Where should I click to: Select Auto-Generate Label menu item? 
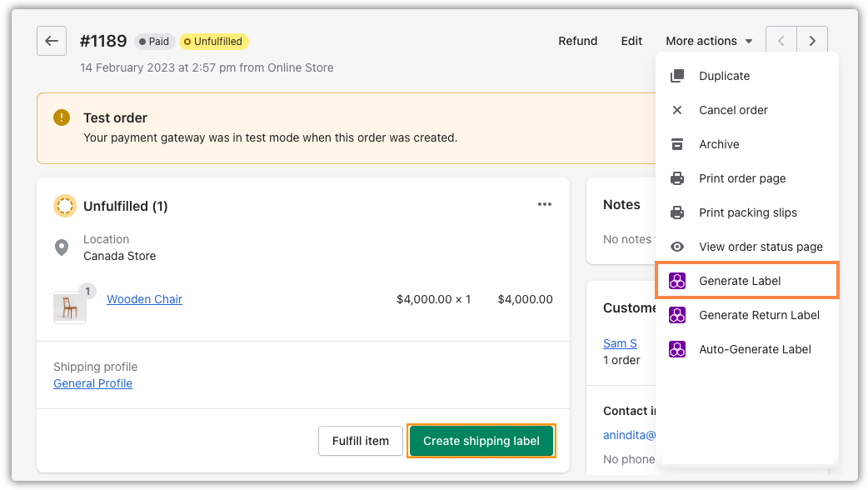point(747,349)
